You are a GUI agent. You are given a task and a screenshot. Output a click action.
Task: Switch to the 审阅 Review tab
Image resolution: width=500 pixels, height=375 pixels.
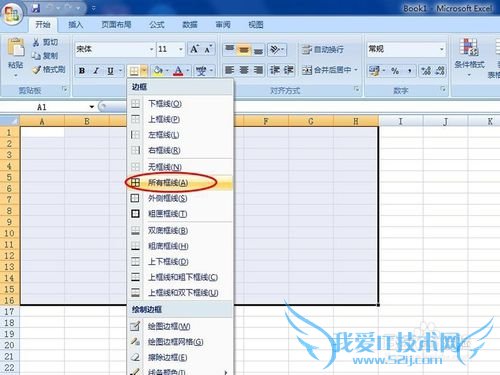223,24
